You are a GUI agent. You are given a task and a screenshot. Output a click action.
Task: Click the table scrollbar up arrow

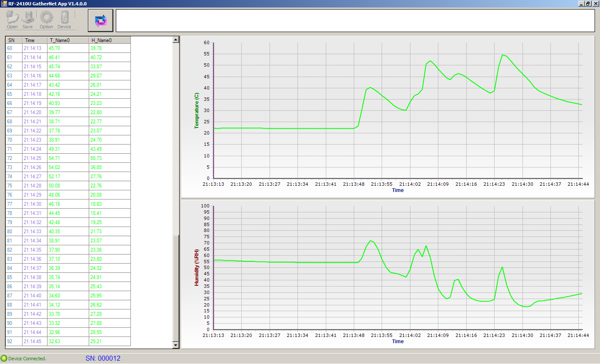coord(175,40)
